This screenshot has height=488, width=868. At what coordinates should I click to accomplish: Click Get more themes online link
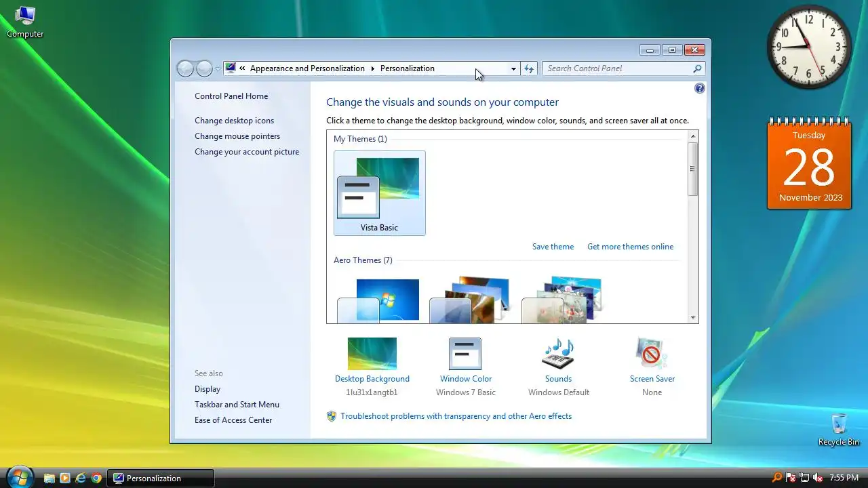coord(630,247)
